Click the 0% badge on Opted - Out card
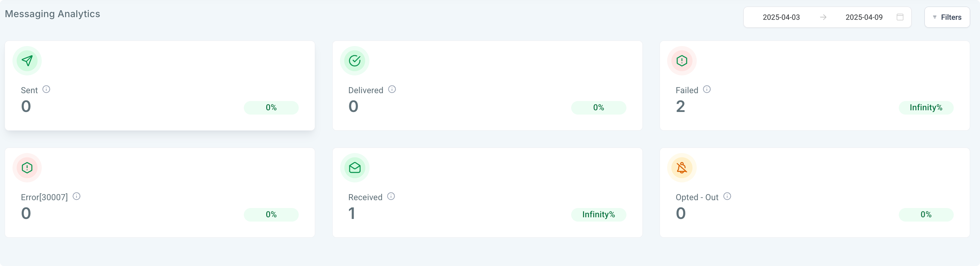 click(926, 215)
